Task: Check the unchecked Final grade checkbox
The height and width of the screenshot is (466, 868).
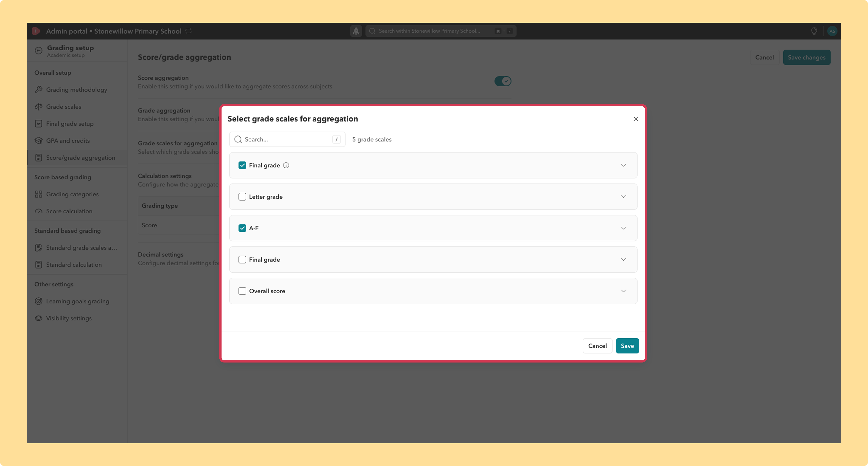Action: (242, 260)
